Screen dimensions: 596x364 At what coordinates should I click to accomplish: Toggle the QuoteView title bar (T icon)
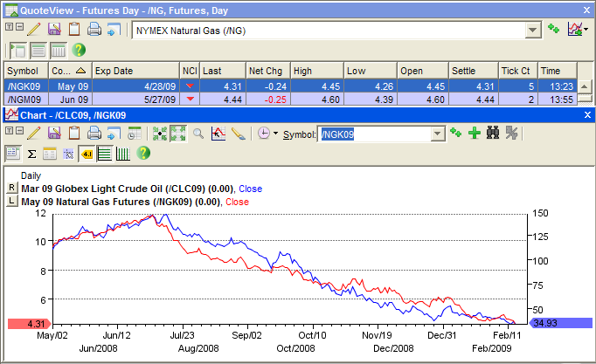click(x=9, y=26)
